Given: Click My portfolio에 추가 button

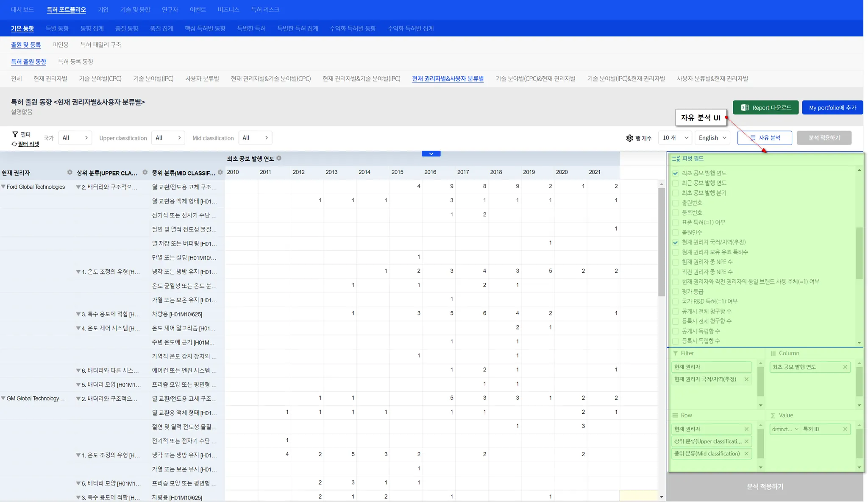Looking at the screenshot, I should pyautogui.click(x=832, y=108).
